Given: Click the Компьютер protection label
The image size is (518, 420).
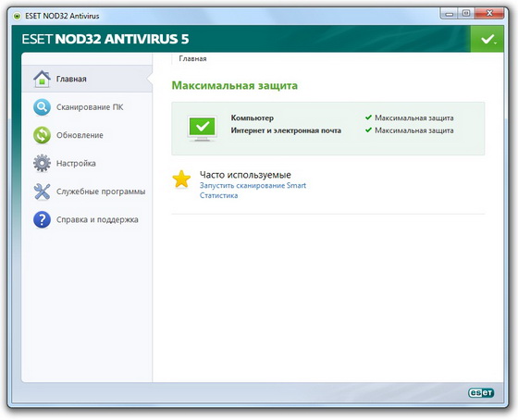Looking at the screenshot, I should 252,118.
